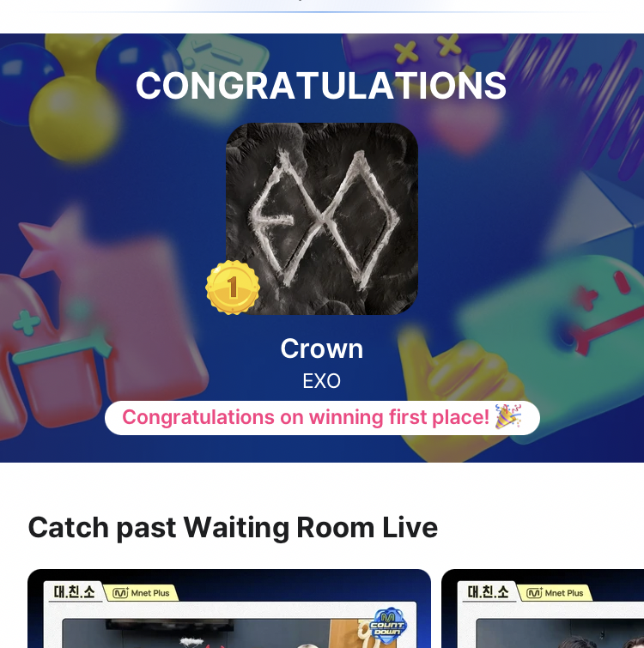Click the party popper emoji
Screen dimensions: 644x648
point(508,416)
